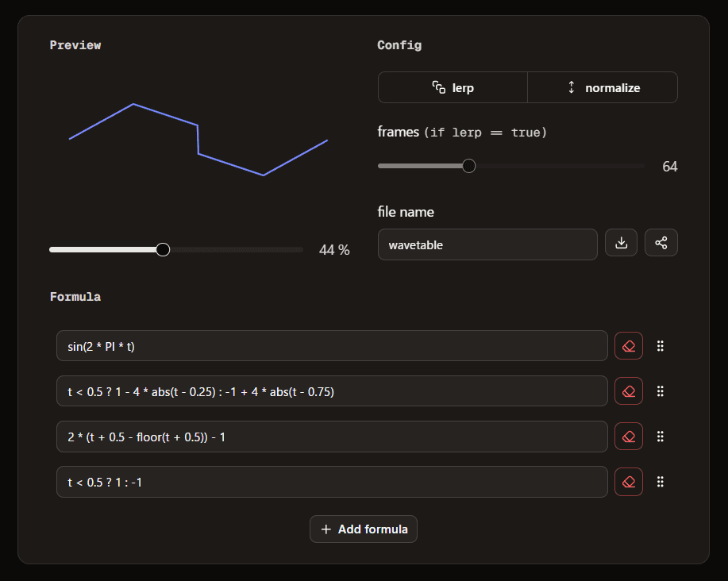Click the download wavetable icon button
This screenshot has height=581, width=728.
click(x=621, y=243)
